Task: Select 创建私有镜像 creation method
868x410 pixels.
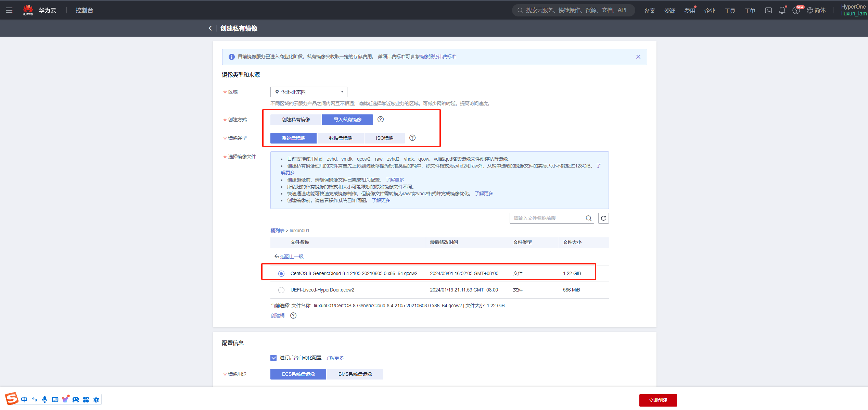Action: [296, 120]
